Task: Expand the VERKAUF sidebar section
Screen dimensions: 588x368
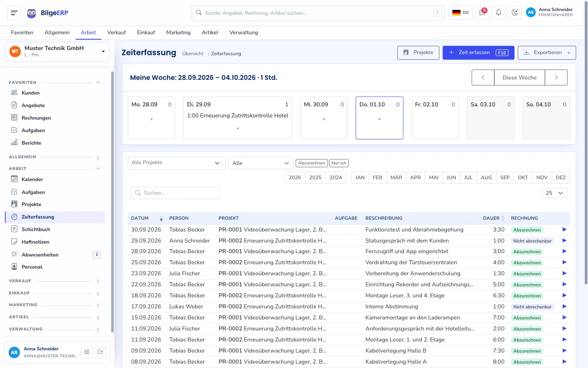Action: pos(54,281)
